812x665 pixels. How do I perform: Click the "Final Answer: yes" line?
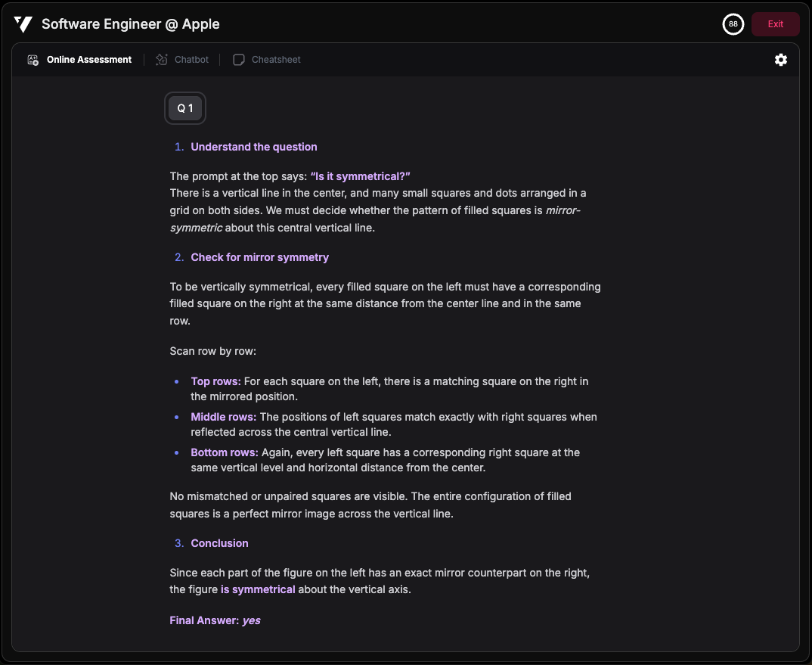click(215, 620)
